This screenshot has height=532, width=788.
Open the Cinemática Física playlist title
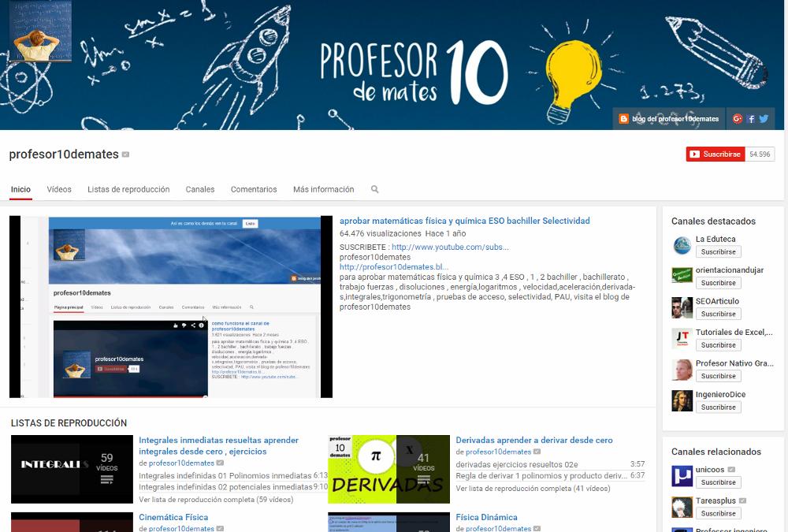pyautogui.click(x=173, y=517)
